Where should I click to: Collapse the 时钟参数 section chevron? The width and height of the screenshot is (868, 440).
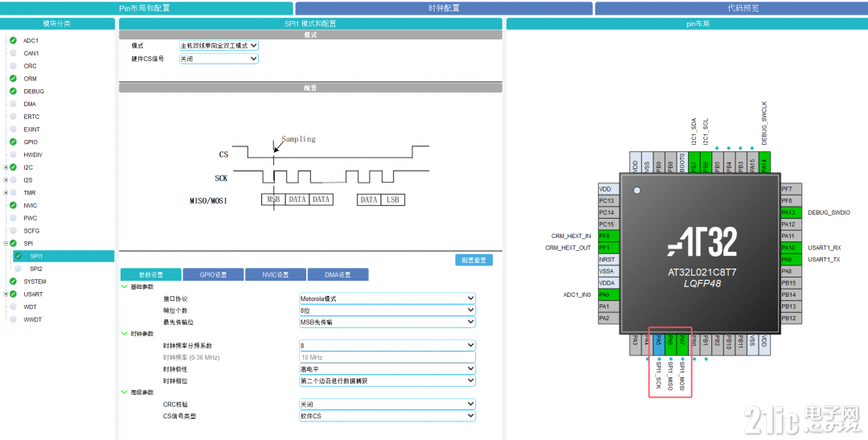point(124,334)
